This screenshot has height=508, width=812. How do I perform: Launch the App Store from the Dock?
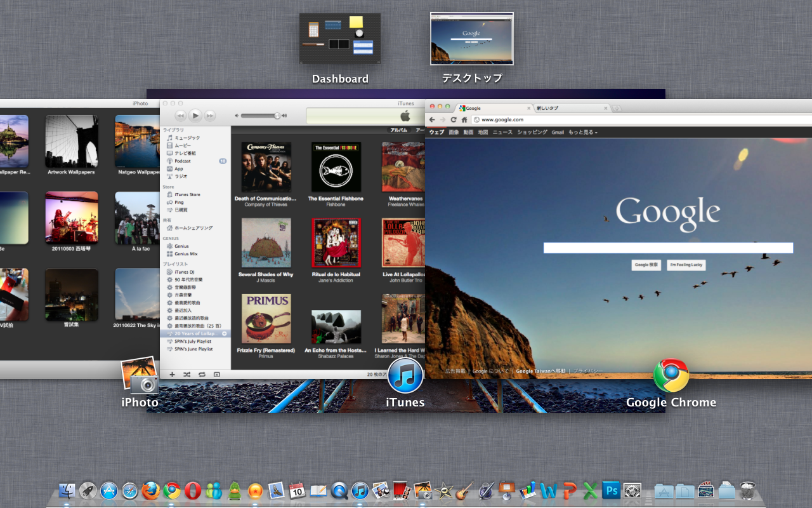pyautogui.click(x=108, y=490)
